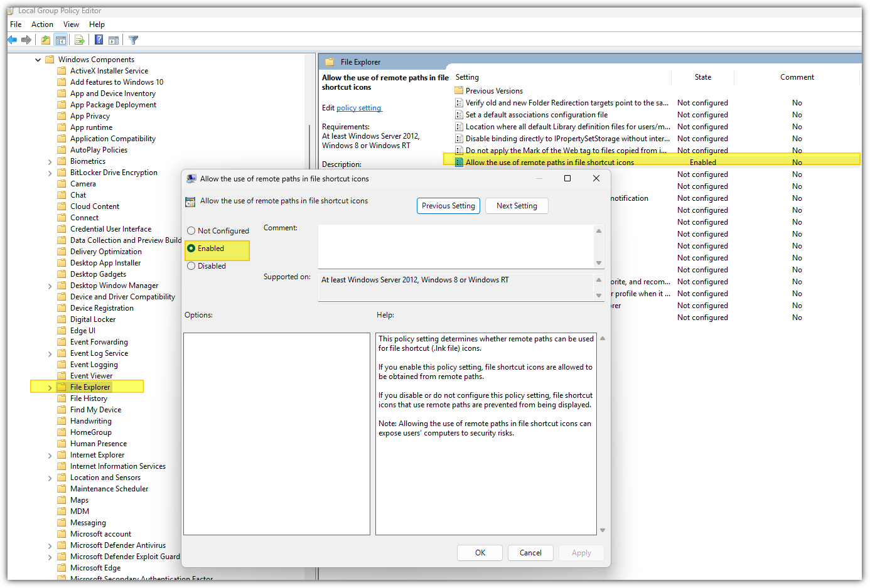Toggle Show/Hide Action Pane toolbar icon
The image size is (870, 588).
[114, 40]
